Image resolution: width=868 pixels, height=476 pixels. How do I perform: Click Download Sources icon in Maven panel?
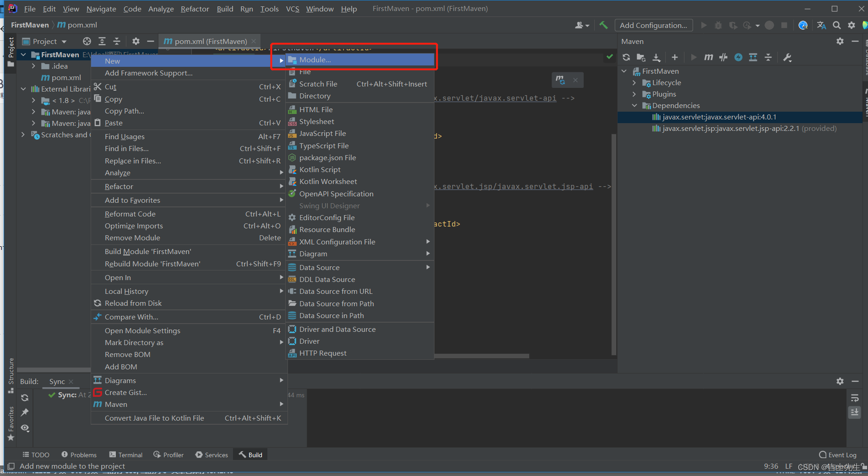656,57
